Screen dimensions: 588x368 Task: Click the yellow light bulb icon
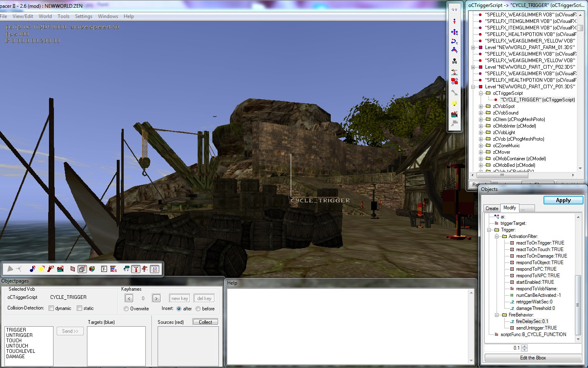[454, 103]
